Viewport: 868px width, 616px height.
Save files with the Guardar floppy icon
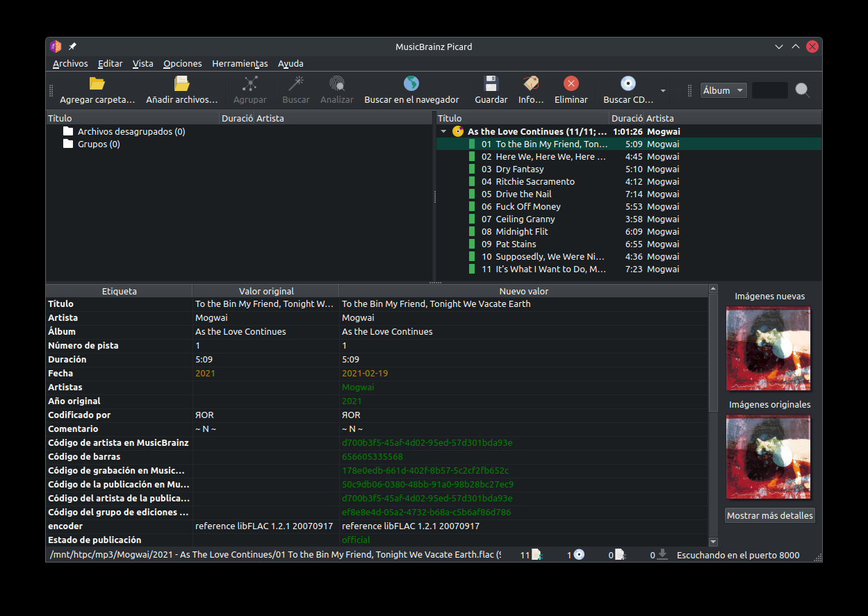pyautogui.click(x=491, y=84)
